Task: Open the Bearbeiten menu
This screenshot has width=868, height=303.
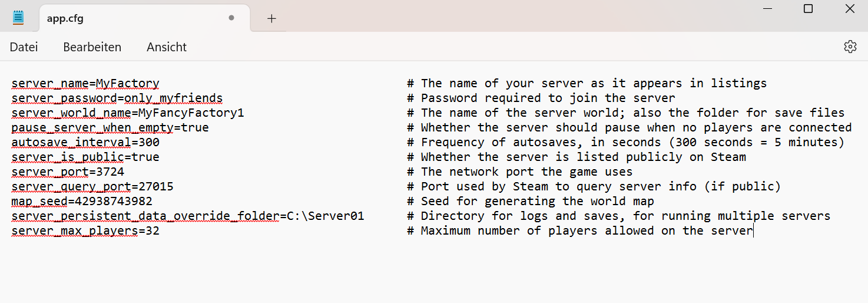Action: [92, 47]
